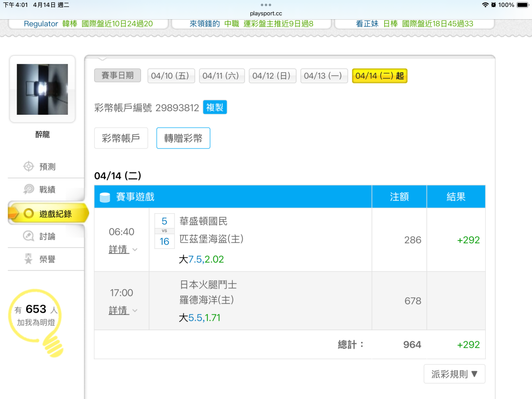The width and height of the screenshot is (532, 399).
Task: Click the magnifier icon beside 討論
Action: (x=29, y=236)
